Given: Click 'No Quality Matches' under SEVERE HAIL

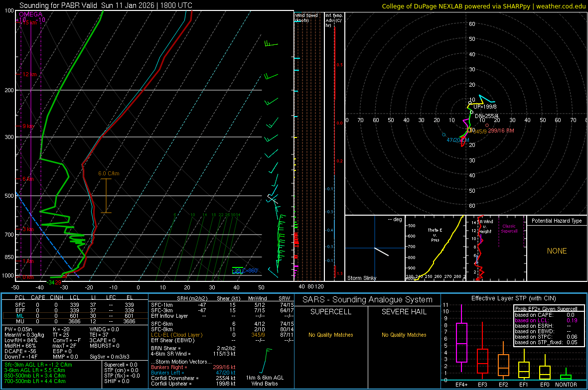Looking at the screenshot, I should [x=404, y=335].
